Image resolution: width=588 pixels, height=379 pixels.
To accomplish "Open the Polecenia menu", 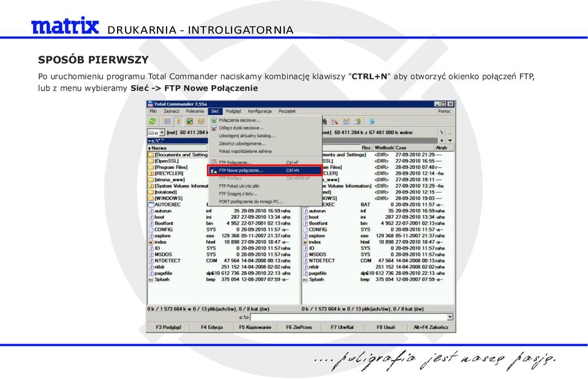I will click(x=195, y=111).
